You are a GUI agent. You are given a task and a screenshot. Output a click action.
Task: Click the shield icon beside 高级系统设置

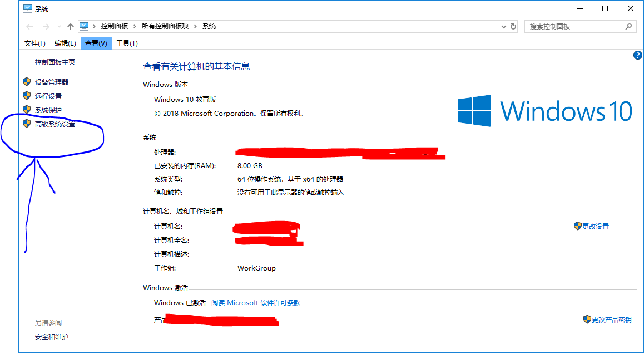[x=27, y=124]
